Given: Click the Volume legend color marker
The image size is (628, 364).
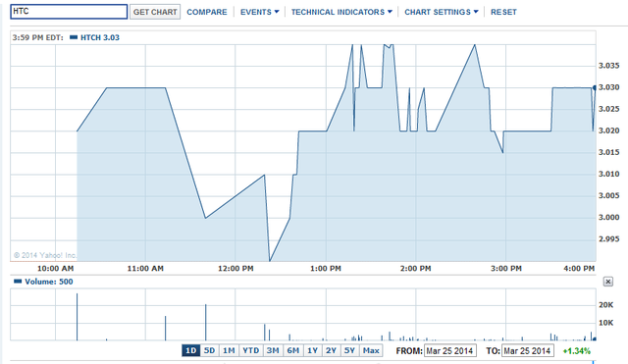Looking at the screenshot, I should [18, 282].
